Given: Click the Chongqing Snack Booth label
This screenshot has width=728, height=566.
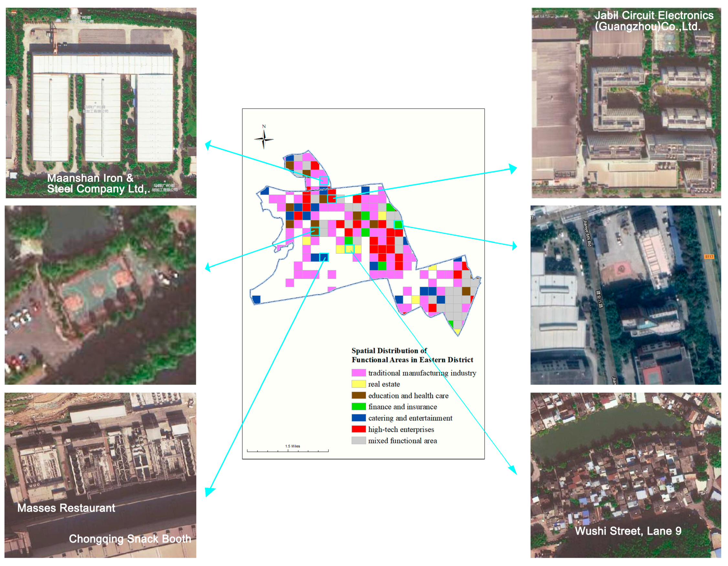Looking at the screenshot, I should click(130, 539).
